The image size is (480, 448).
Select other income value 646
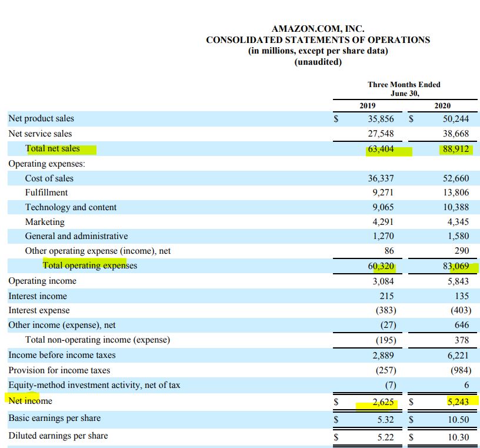[462, 325]
